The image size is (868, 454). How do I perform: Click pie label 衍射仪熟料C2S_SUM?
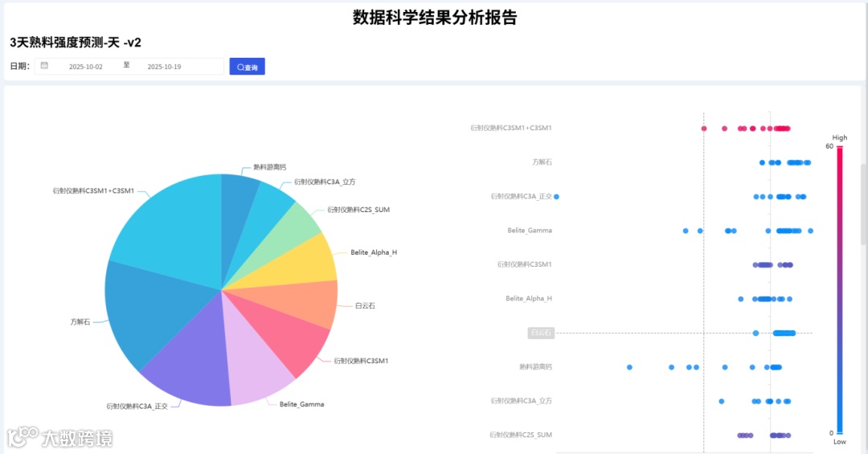pyautogui.click(x=358, y=210)
